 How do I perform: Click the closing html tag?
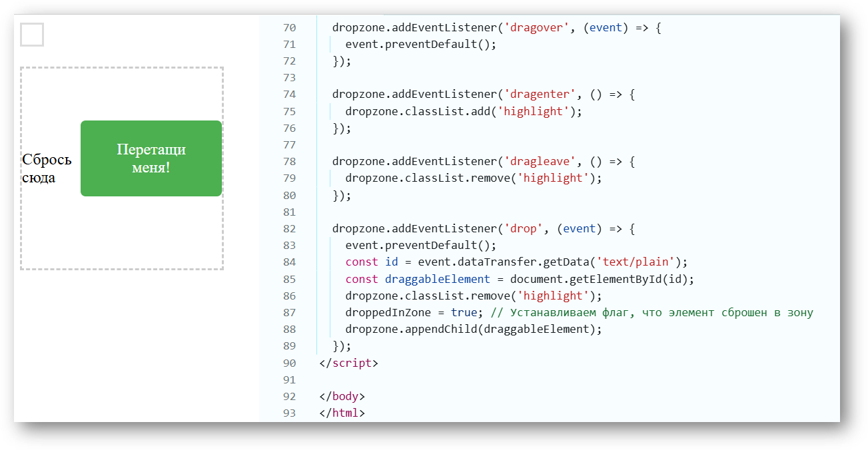click(342, 413)
